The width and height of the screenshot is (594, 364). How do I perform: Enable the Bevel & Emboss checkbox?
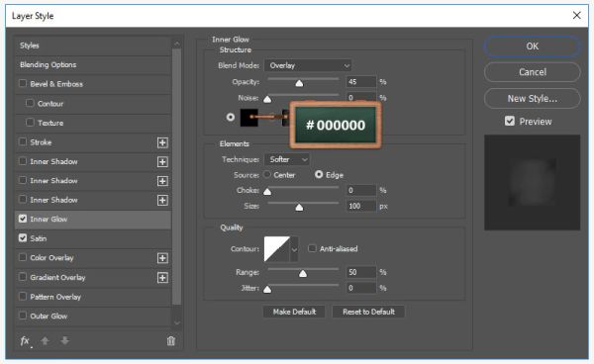tap(23, 83)
